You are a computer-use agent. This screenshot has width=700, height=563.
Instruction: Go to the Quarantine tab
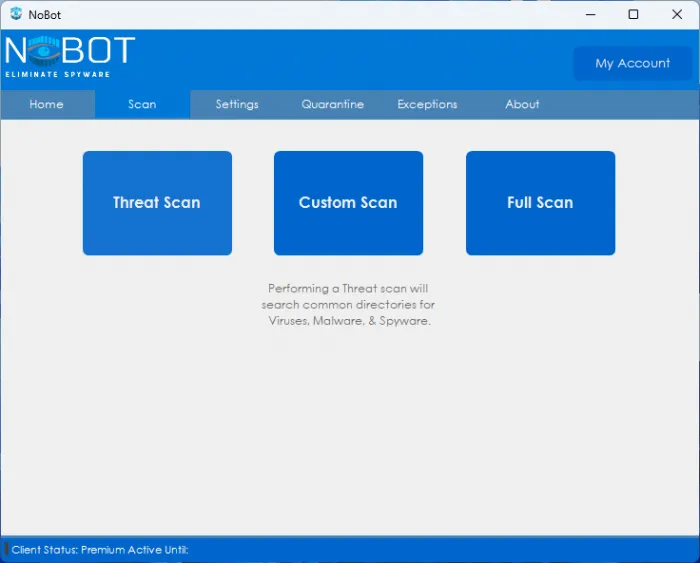tap(333, 104)
